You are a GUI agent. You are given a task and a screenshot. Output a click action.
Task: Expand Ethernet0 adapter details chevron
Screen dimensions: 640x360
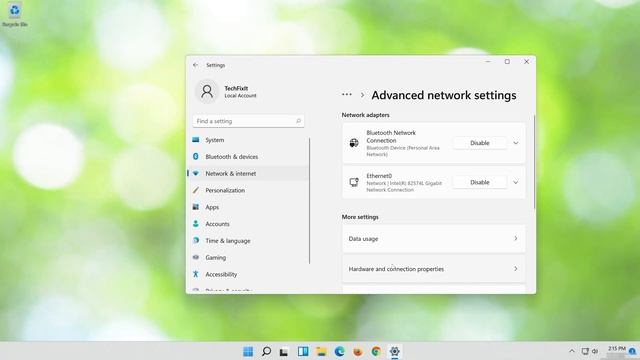pos(516,182)
